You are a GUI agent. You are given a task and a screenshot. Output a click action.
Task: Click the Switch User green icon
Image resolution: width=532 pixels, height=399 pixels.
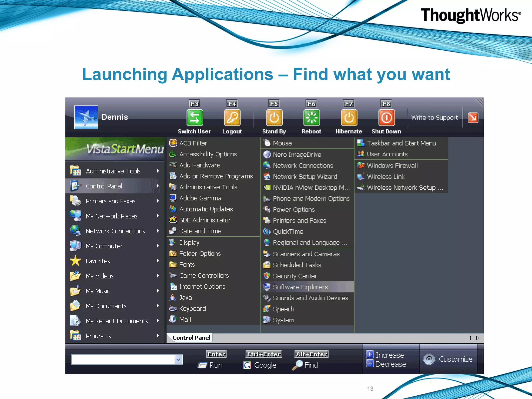pyautogui.click(x=195, y=118)
